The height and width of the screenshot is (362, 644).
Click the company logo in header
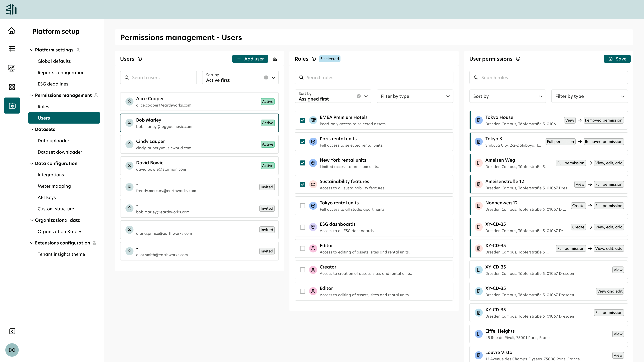click(12, 9)
